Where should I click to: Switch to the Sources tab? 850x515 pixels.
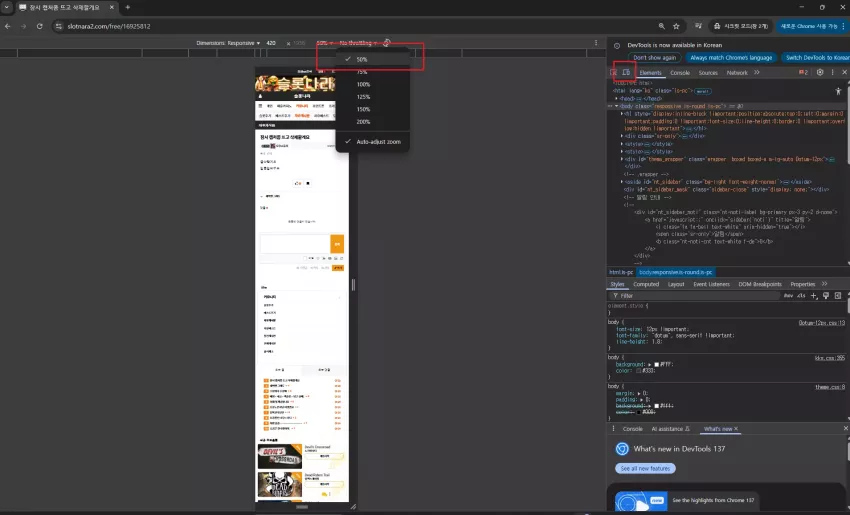click(x=708, y=73)
